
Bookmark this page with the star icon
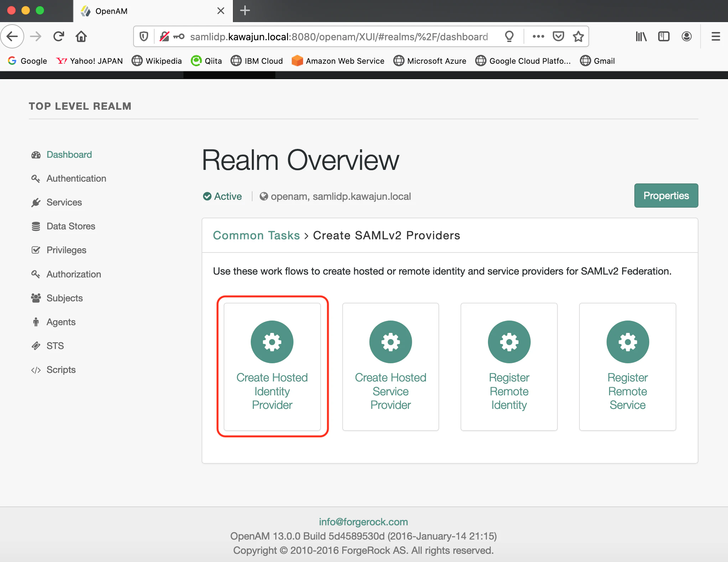(x=578, y=36)
